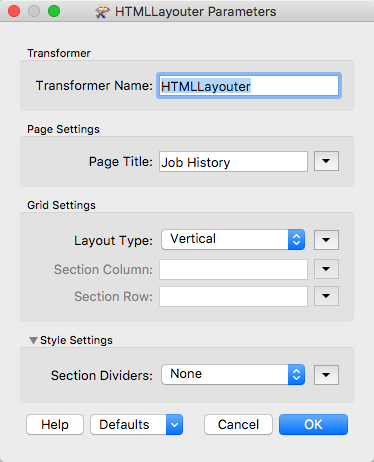Zoom the window with green button
This screenshot has width=374, height=462.
click(54, 11)
